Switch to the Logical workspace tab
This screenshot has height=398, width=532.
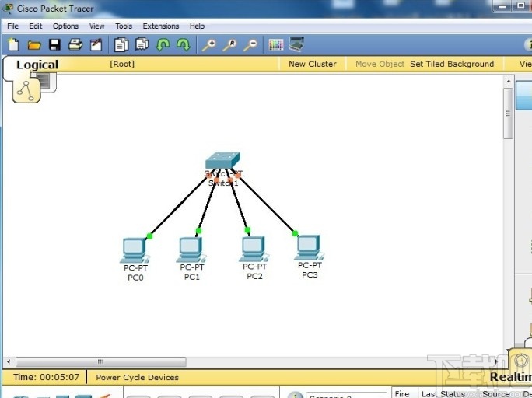pyautogui.click(x=37, y=65)
